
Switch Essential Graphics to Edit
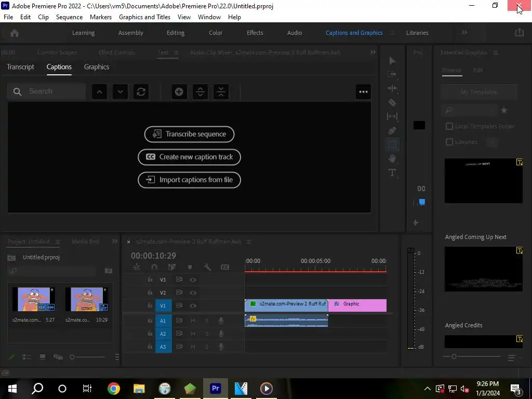point(478,70)
